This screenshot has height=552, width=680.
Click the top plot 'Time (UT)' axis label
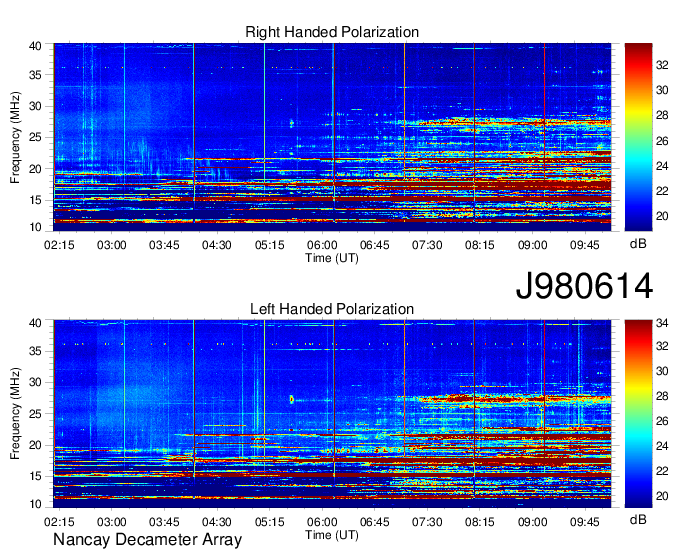tap(332, 258)
